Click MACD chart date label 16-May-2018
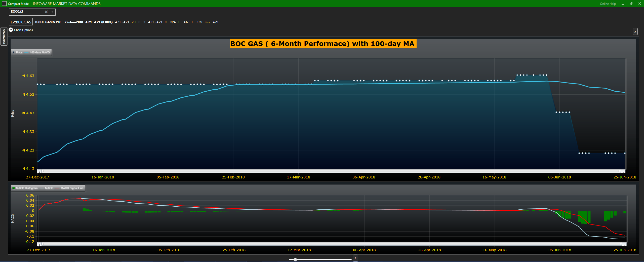The width and height of the screenshot is (644, 262). tap(495, 250)
